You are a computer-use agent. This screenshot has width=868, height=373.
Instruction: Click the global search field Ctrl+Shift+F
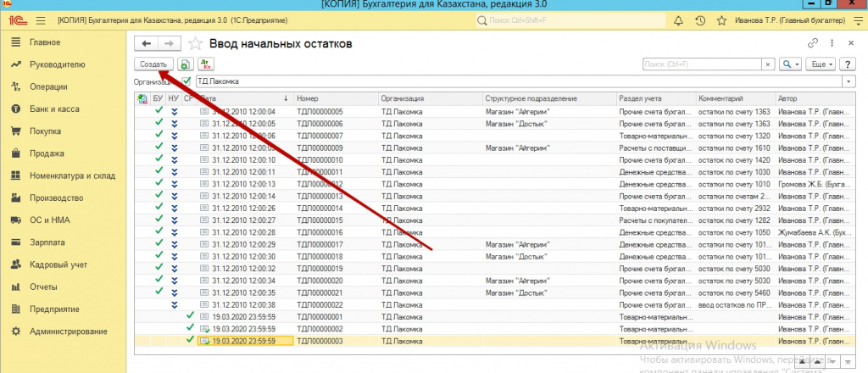point(570,21)
